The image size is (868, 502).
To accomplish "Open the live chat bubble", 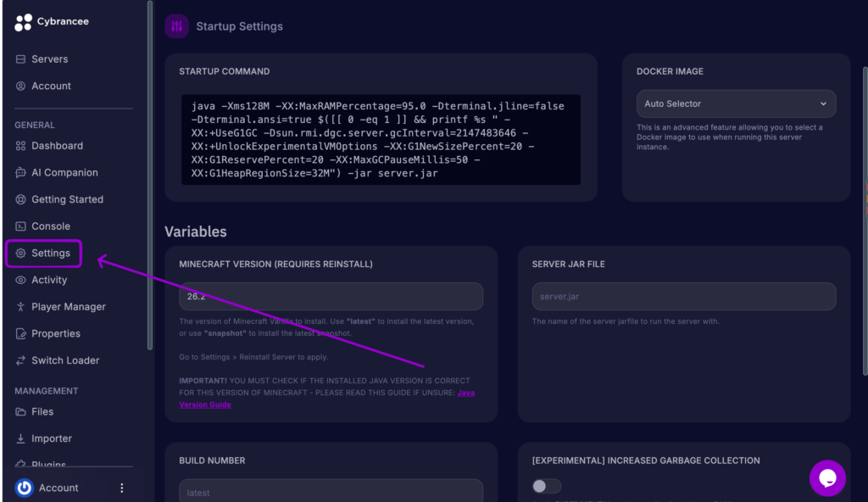I will coord(827,477).
